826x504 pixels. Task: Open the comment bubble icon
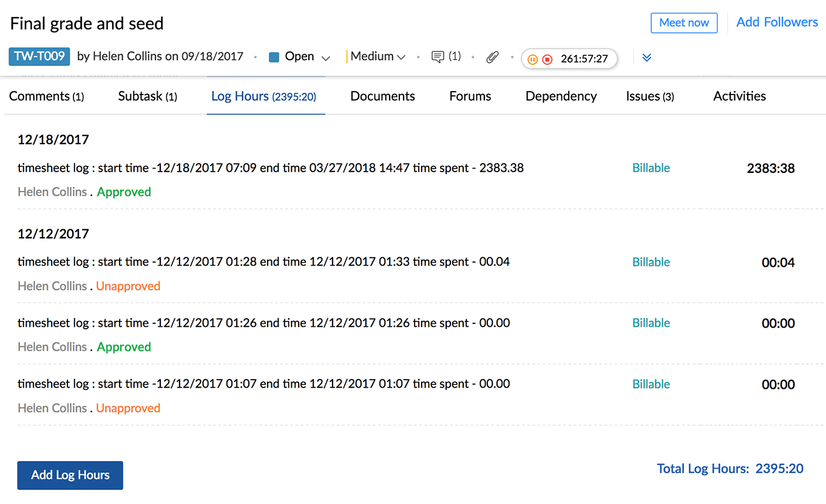(x=438, y=57)
